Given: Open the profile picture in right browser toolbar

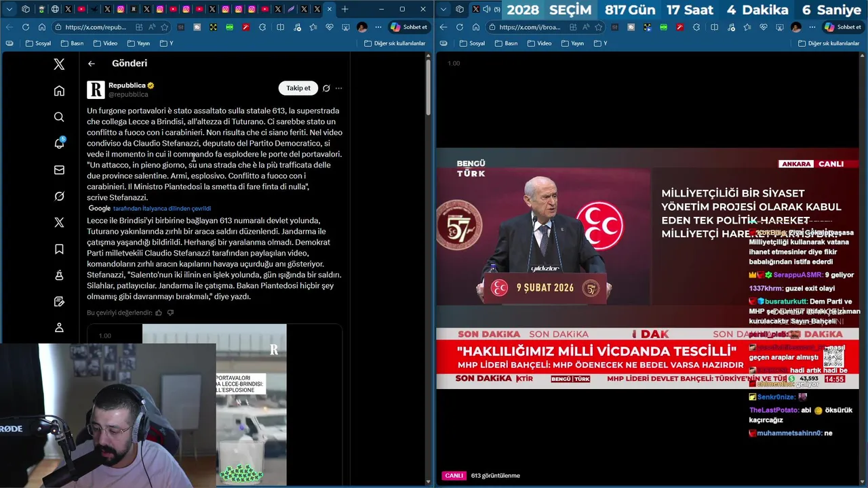Looking at the screenshot, I should [796, 27].
